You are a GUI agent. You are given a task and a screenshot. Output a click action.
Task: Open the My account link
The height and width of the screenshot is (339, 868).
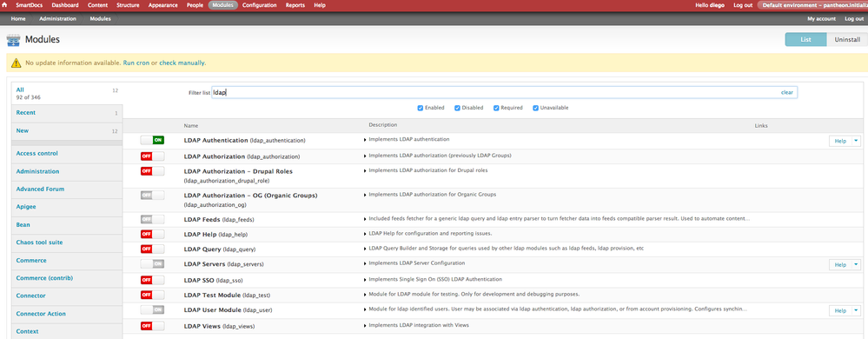821,19
